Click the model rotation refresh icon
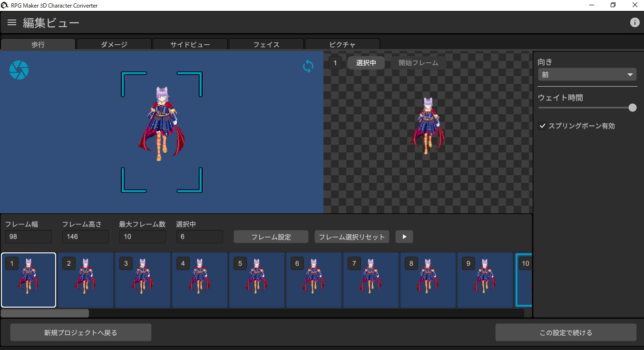Screen dimensions: 644x350 (x=308, y=66)
